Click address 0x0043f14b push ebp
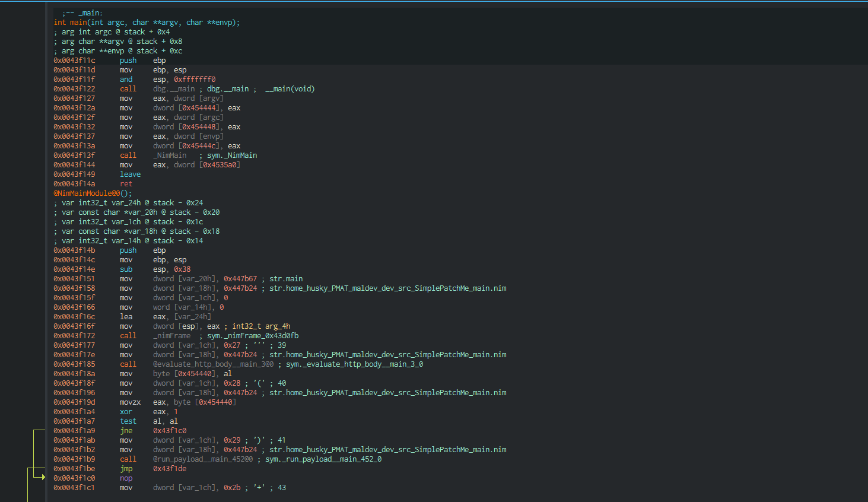 tap(110, 250)
